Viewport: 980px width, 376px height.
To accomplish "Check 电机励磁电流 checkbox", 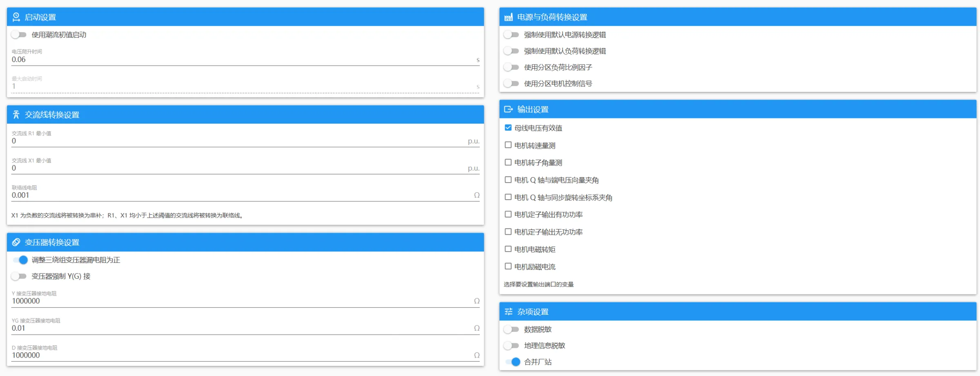I will (x=508, y=267).
